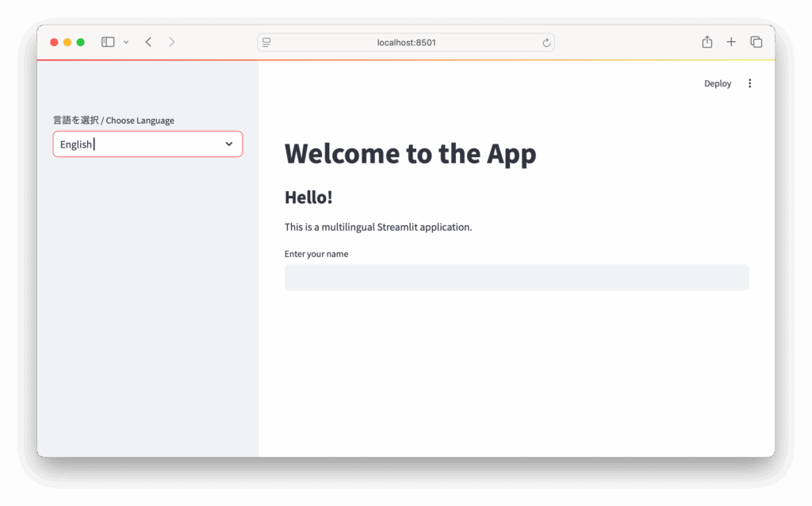Focus the localhost:8501 address bar
This screenshot has height=506, width=812.
click(x=406, y=43)
